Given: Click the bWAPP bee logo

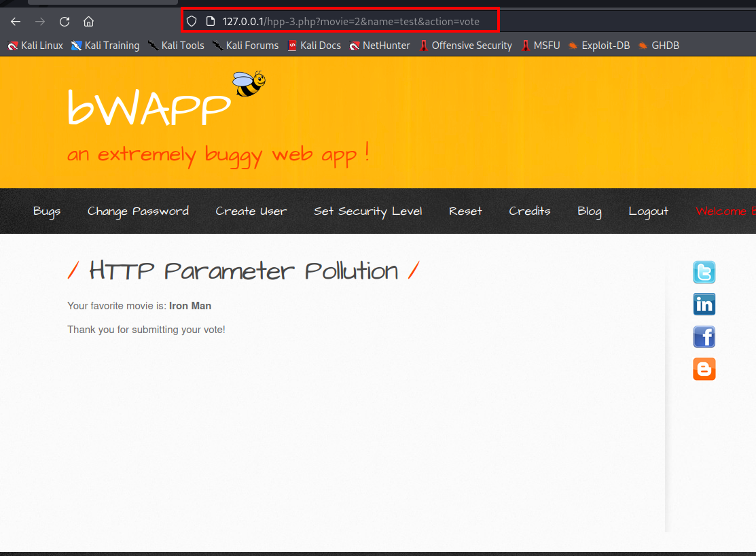Looking at the screenshot, I should pos(248,84).
